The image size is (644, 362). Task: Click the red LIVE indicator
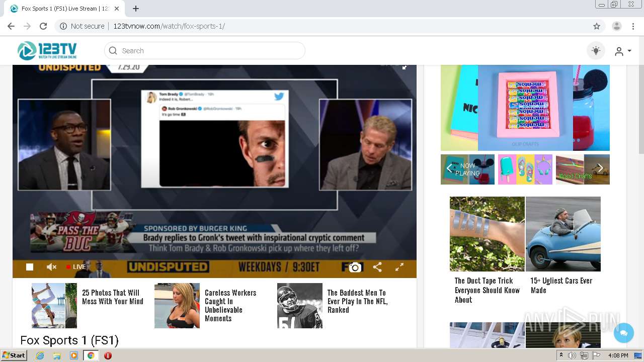tap(76, 267)
